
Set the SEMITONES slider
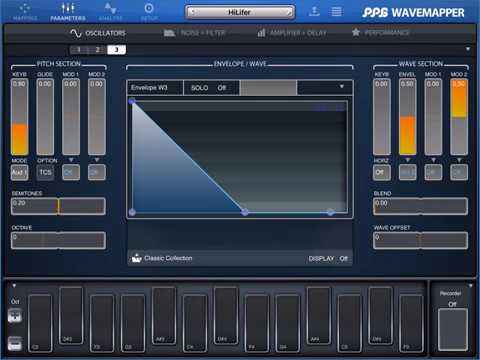point(58,206)
